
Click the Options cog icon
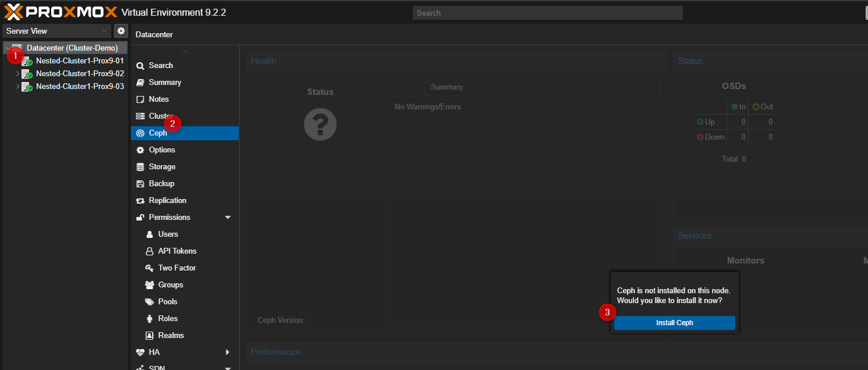click(140, 150)
